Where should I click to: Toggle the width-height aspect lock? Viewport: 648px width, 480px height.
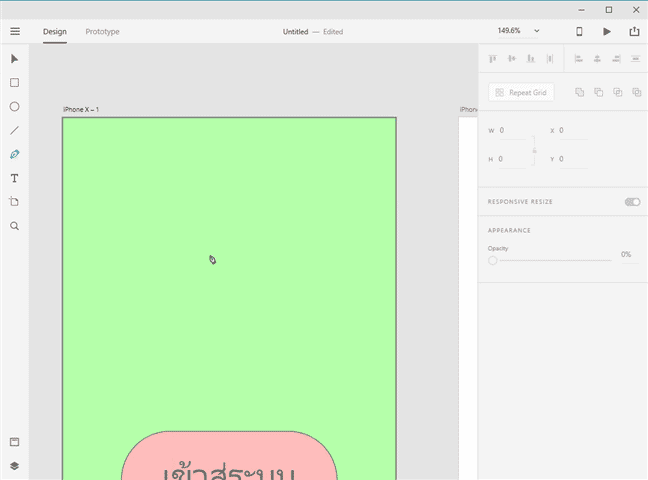coord(534,150)
